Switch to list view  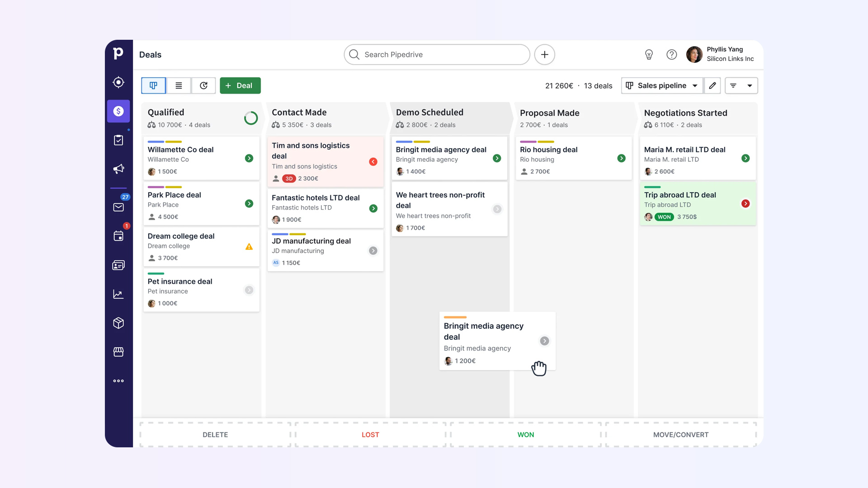[x=179, y=85]
